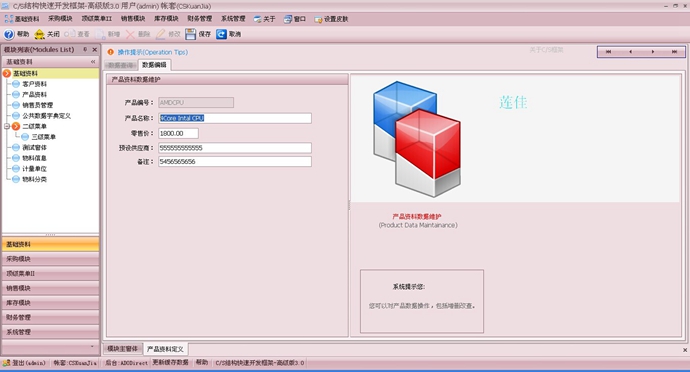The image size is (690, 372).
Task: Save with the 保存 floppy disk icon
Action: pos(191,34)
